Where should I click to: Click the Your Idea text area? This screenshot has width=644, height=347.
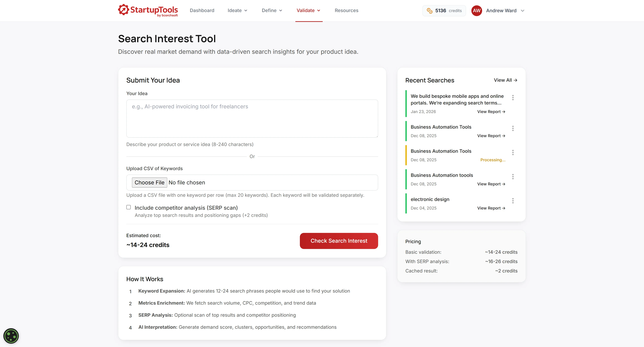tap(252, 119)
